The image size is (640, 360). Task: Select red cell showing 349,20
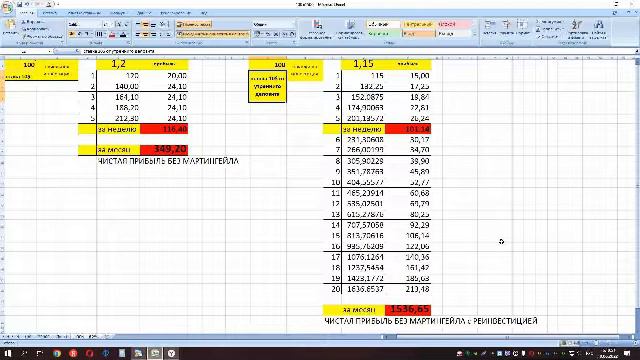tap(164, 150)
